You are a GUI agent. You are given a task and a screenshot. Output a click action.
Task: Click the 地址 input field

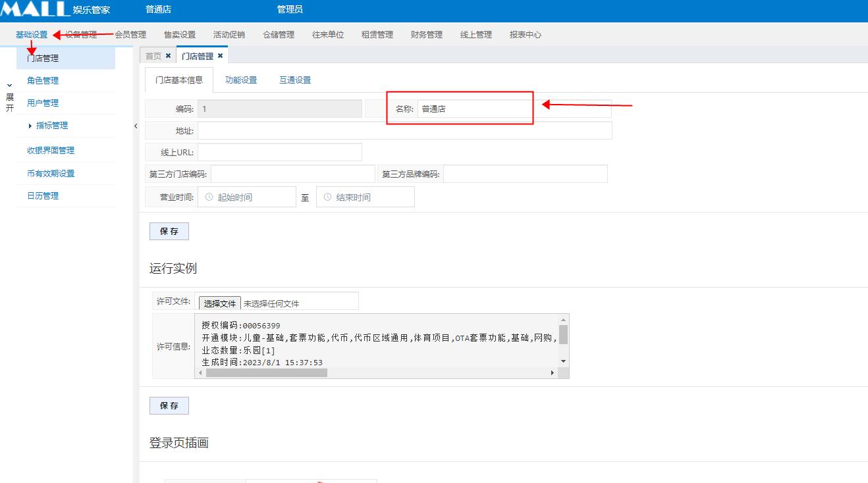(x=405, y=131)
